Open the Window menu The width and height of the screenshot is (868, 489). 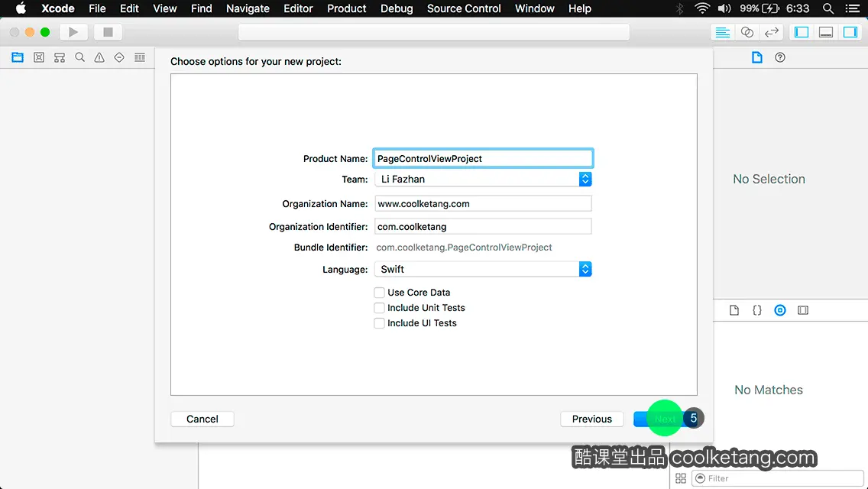click(x=535, y=8)
